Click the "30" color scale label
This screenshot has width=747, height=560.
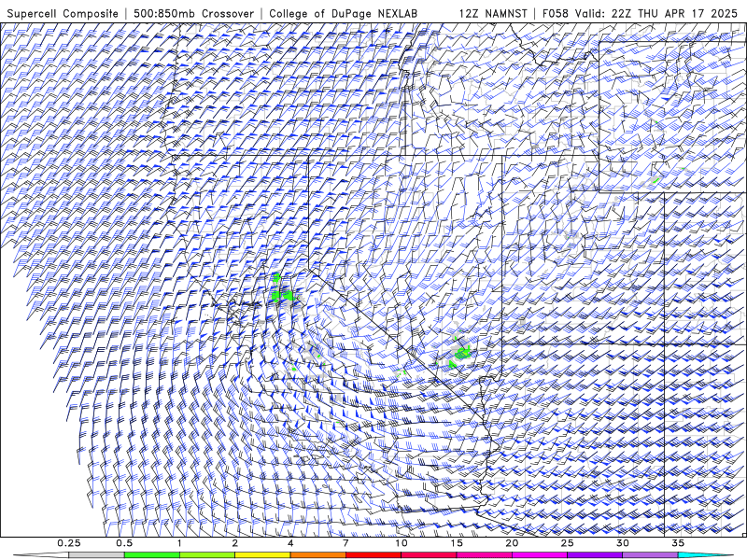point(622,543)
